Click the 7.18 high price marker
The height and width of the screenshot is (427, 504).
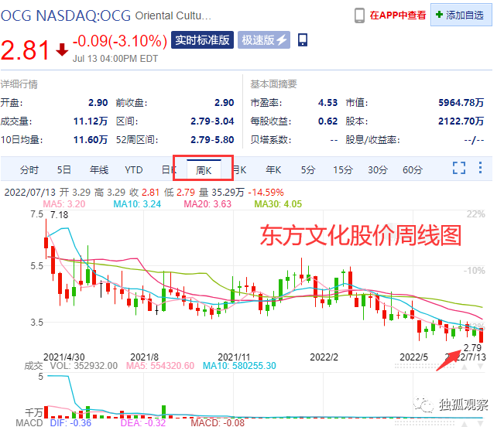click(x=59, y=215)
